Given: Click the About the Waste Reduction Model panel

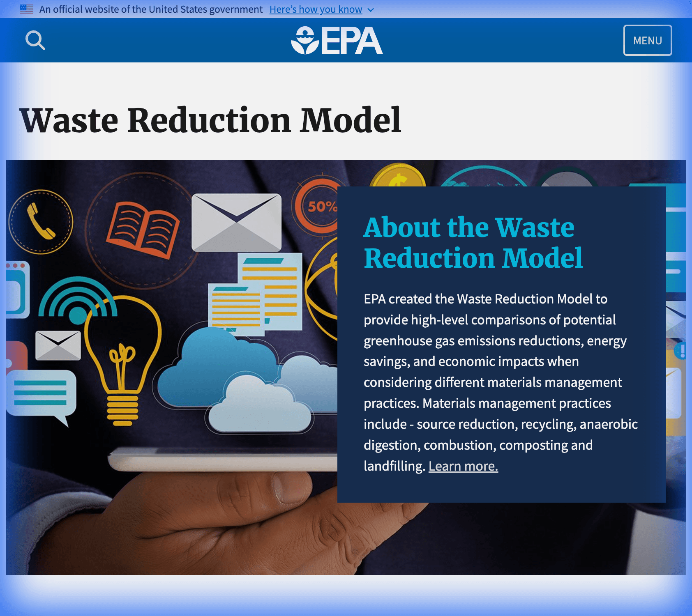Looking at the screenshot, I should click(x=501, y=345).
